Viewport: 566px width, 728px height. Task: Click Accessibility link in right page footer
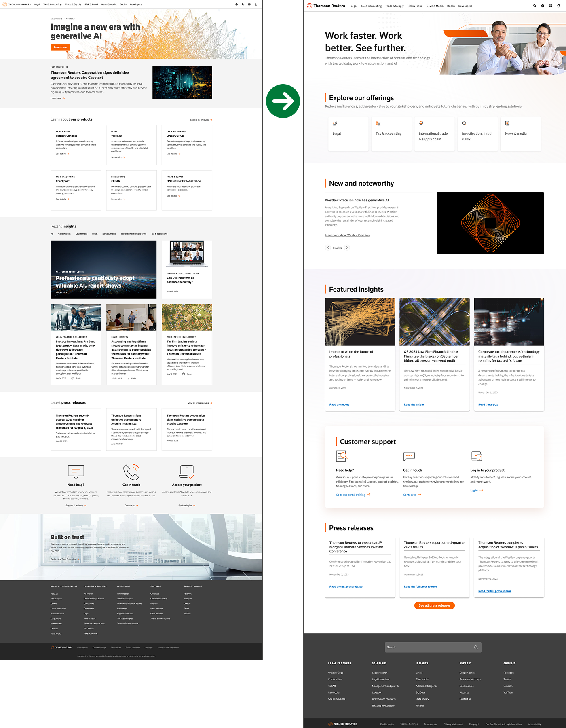click(x=534, y=724)
